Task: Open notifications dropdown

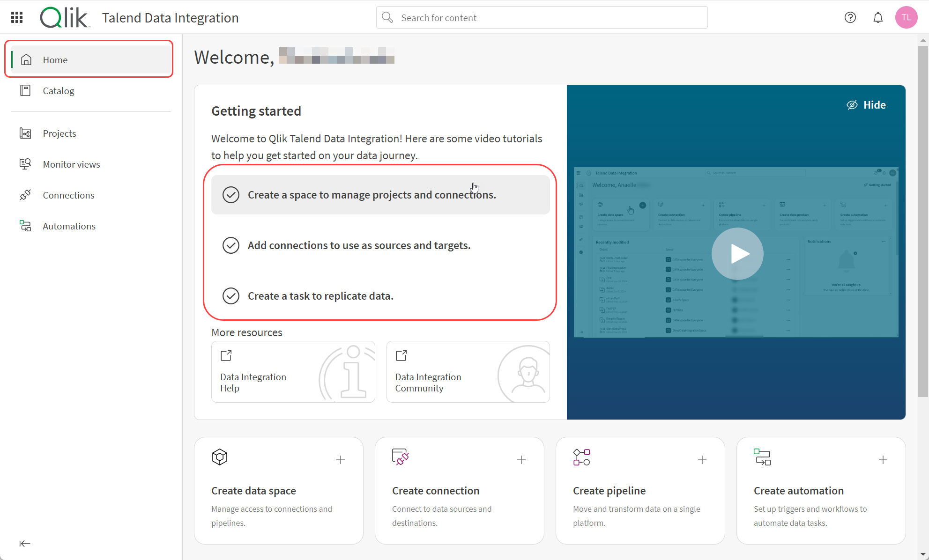Action: coord(878,17)
